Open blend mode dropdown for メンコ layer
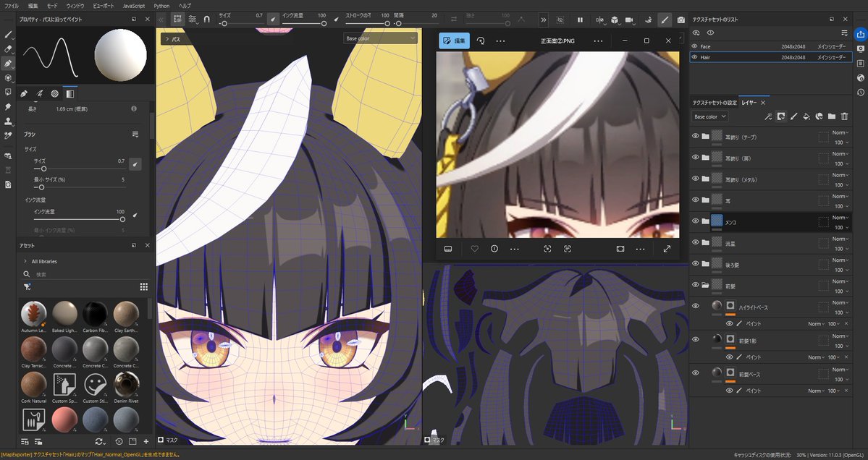 [x=839, y=217]
